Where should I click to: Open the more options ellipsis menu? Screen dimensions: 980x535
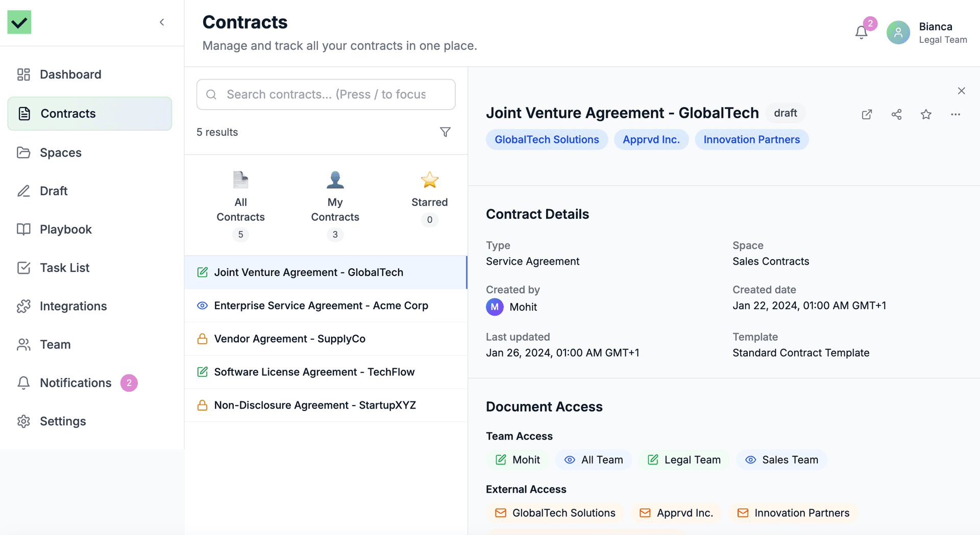(955, 114)
